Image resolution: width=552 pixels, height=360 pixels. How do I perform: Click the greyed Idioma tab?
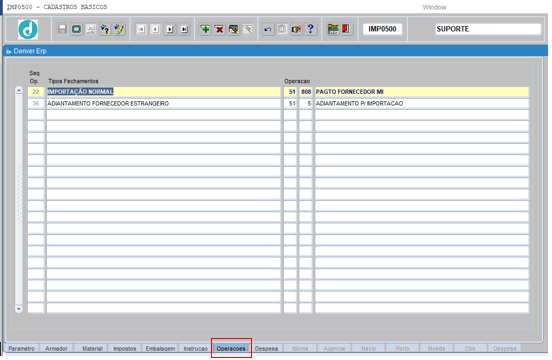click(300, 348)
